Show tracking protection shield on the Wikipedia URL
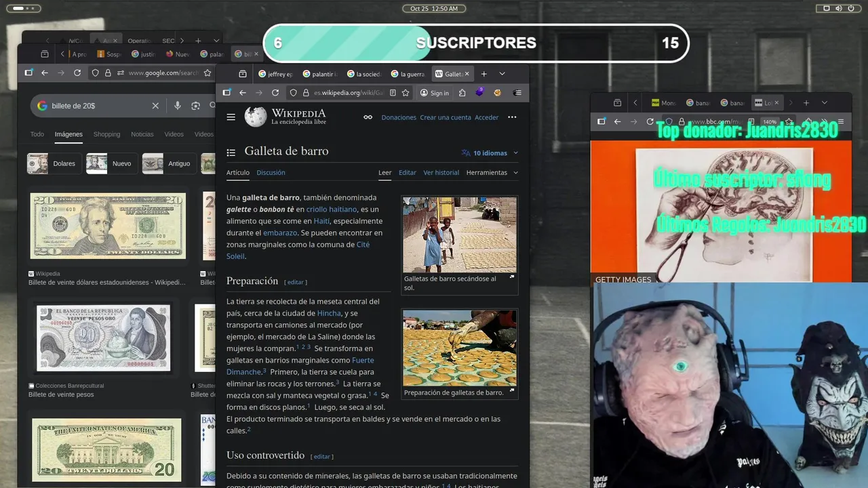Screen dimensions: 868x488 293,93
